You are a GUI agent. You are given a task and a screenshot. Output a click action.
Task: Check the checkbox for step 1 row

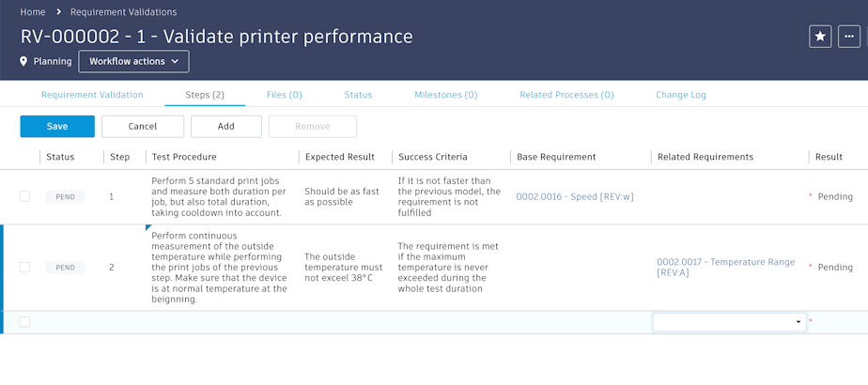24,196
